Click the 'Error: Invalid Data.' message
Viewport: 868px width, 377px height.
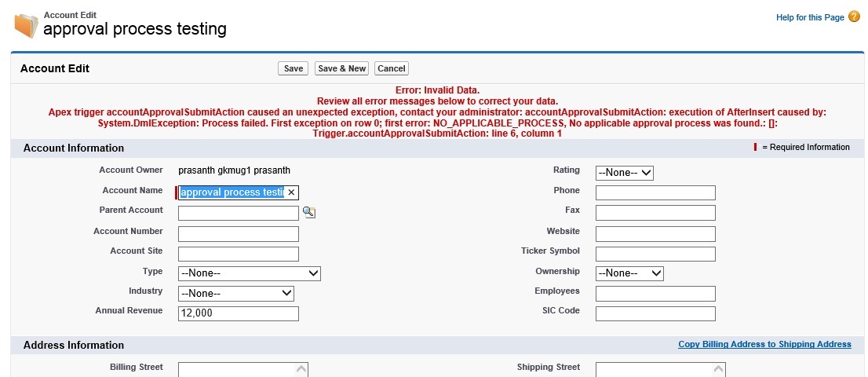coord(437,90)
